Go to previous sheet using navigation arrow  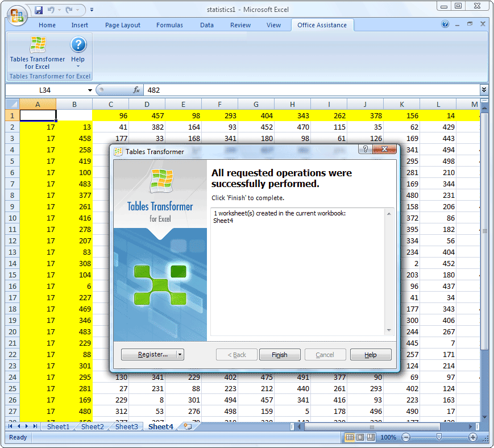click(19, 426)
